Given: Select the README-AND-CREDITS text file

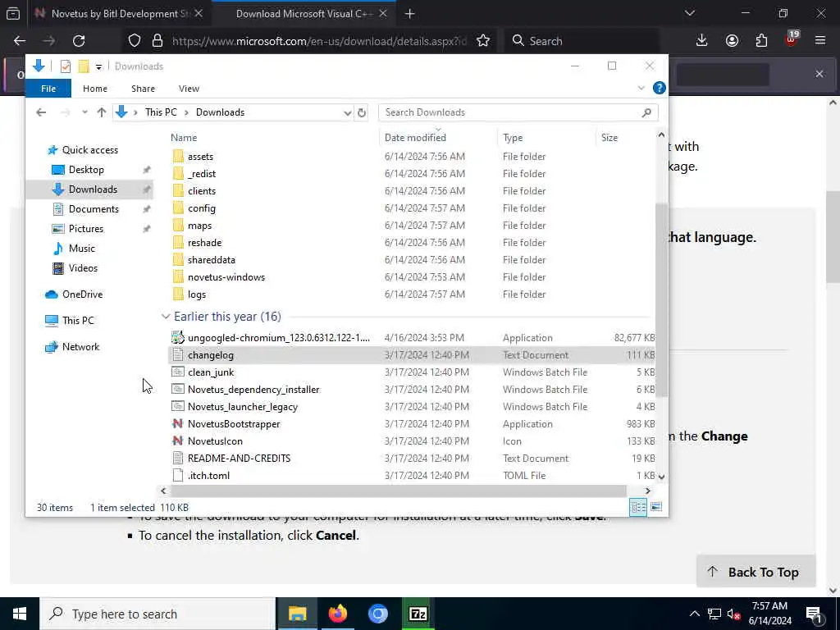Looking at the screenshot, I should (239, 458).
